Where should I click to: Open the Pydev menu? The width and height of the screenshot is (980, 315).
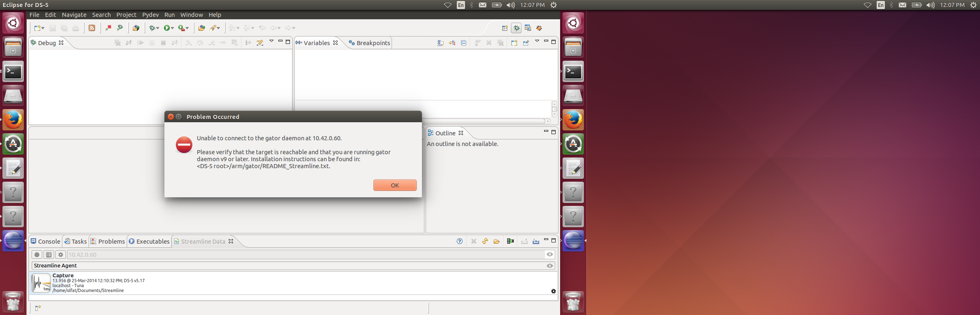tap(150, 15)
